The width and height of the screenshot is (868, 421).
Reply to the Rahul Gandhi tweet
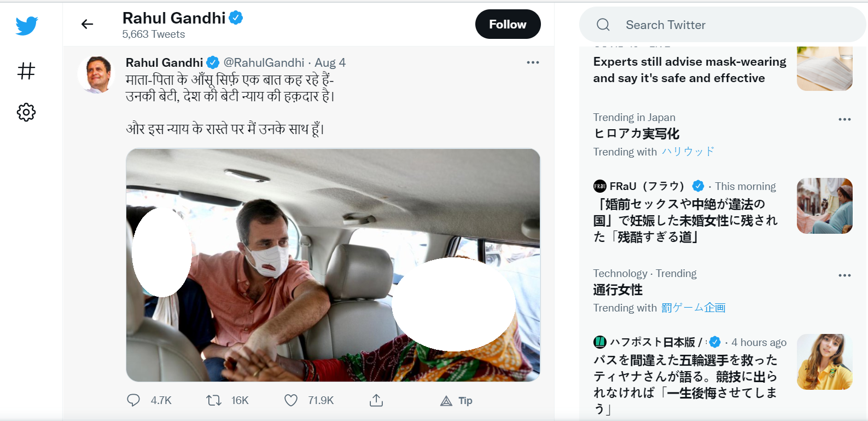tap(133, 400)
